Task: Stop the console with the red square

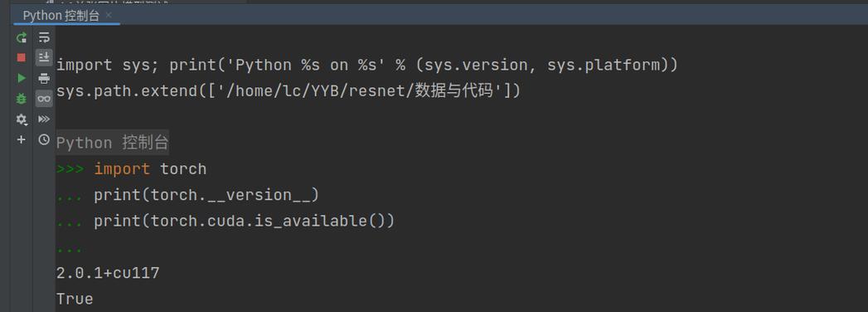Action: point(21,57)
